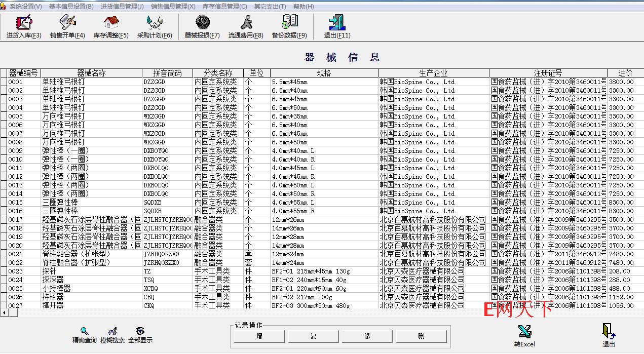
Task: Open the 库存信息管理(C) menu
Action: (224, 7)
